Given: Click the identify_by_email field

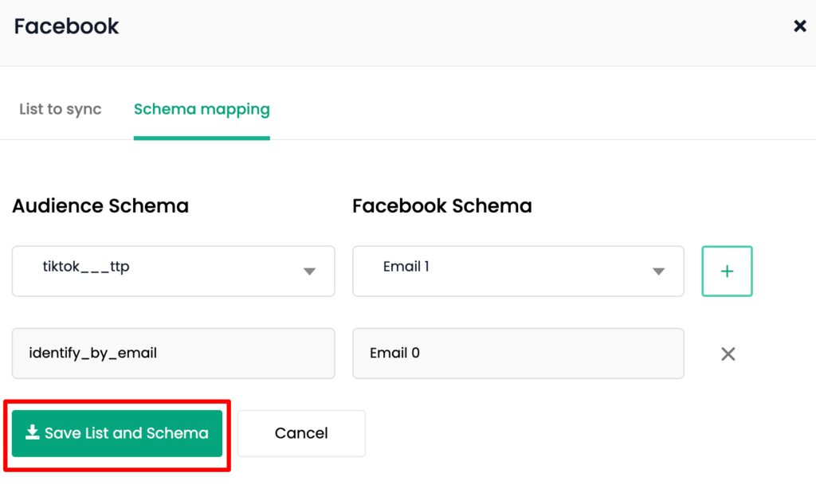Looking at the screenshot, I should (x=173, y=354).
